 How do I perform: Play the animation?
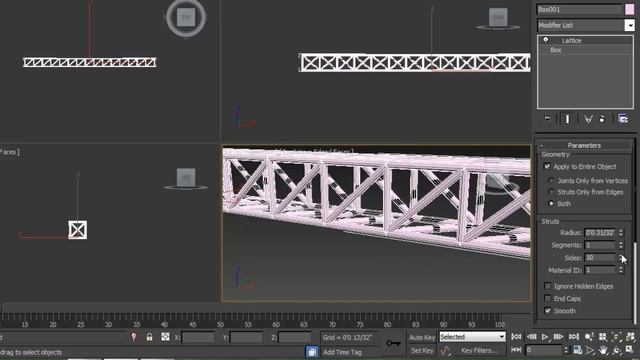tap(545, 337)
